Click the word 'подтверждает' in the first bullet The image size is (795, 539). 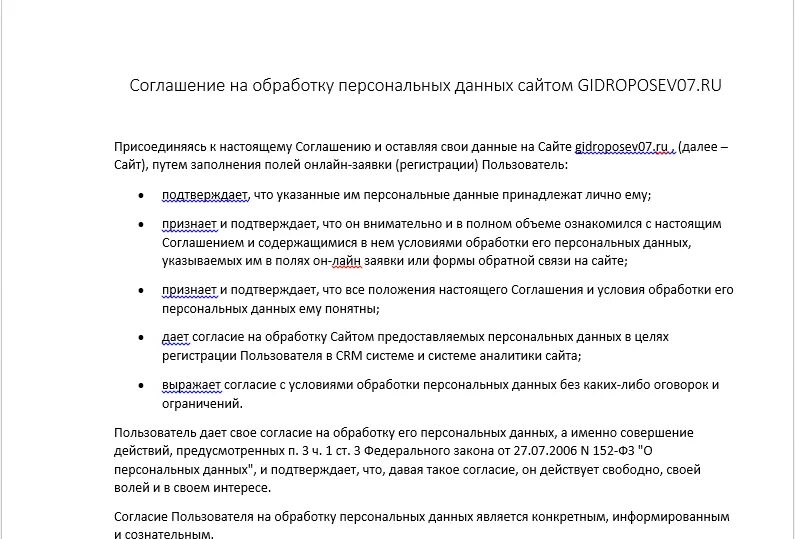pos(205,195)
